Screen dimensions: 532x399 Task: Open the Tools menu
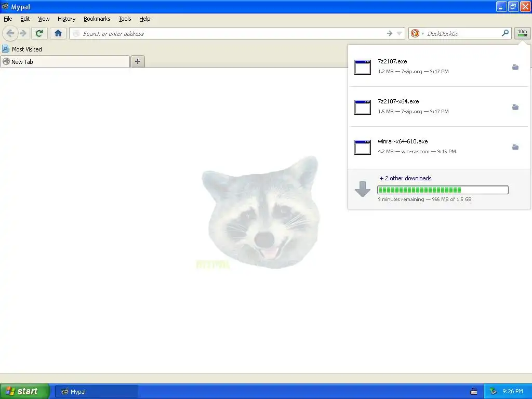[125, 19]
